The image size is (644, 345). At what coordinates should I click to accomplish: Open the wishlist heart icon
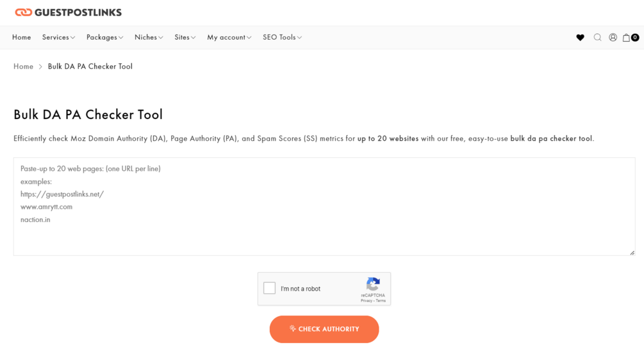point(580,38)
